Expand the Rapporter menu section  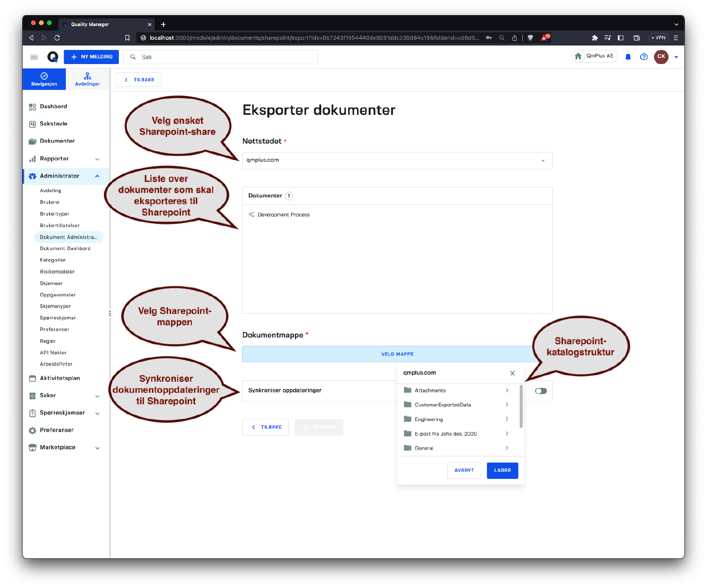click(x=97, y=159)
